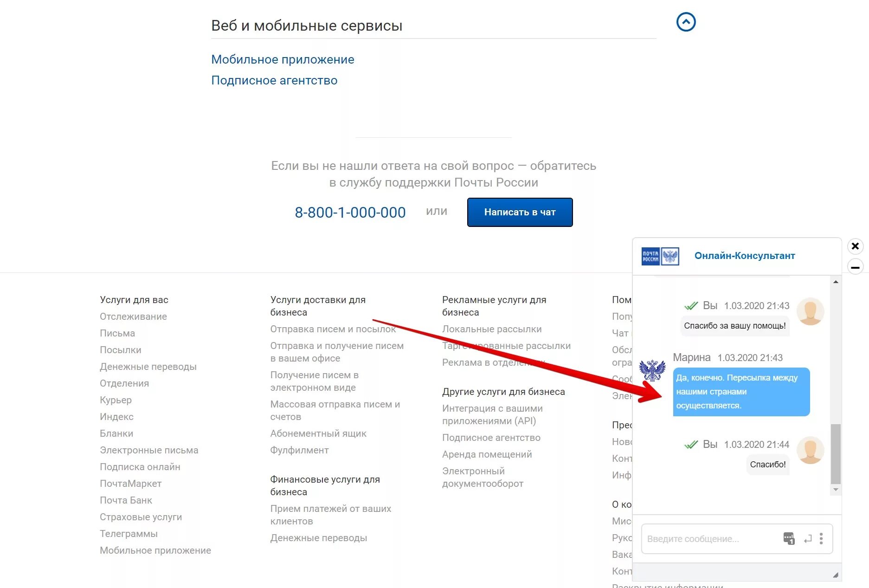Collapse the Веб и мобильные сервисы section

pos(686,22)
